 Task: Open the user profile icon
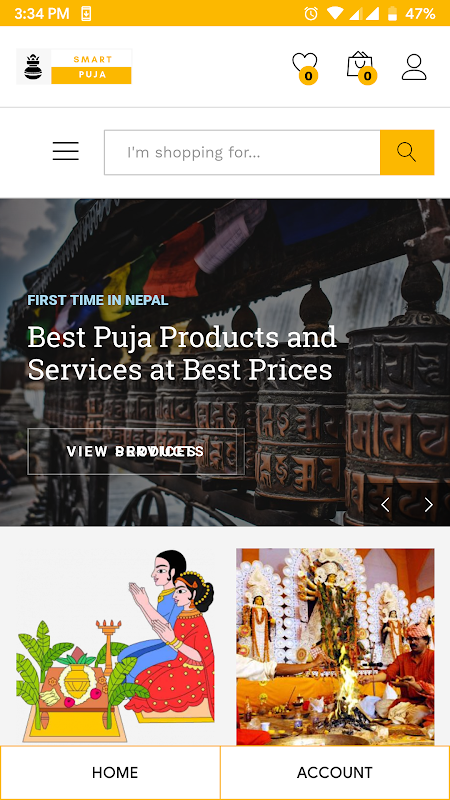(x=414, y=67)
